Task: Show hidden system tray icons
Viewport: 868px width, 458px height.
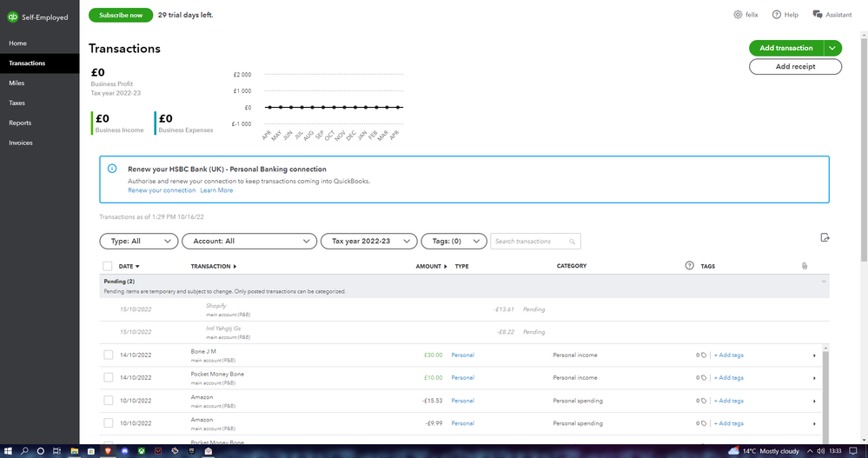Action: 810,451
